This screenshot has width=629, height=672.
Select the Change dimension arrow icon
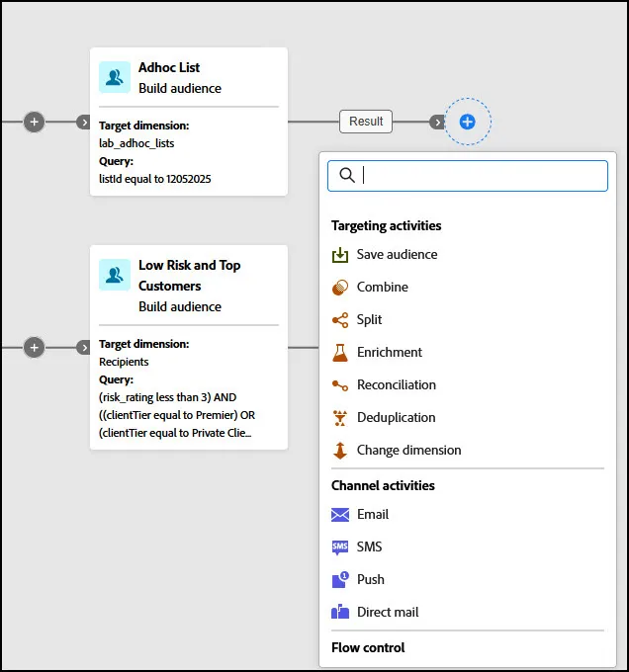pos(340,451)
